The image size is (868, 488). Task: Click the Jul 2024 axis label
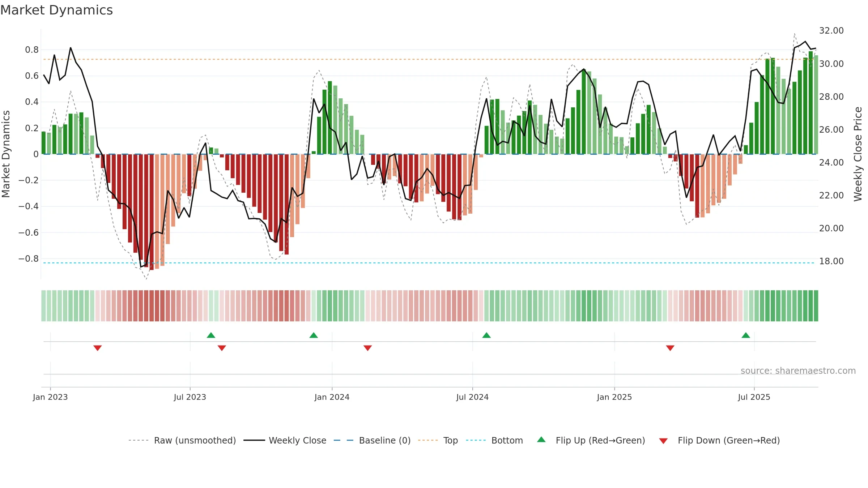[472, 397]
